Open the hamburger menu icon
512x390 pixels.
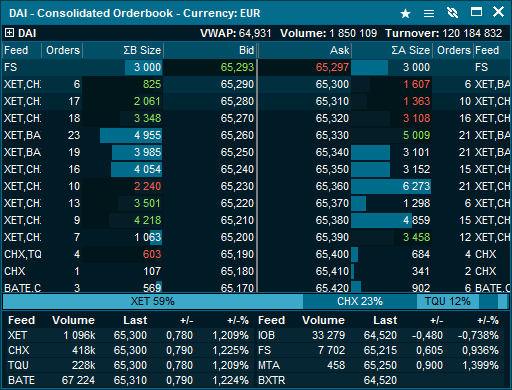point(429,13)
